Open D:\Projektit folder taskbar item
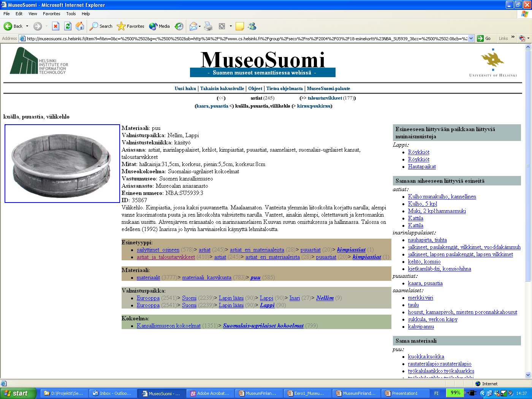The width and height of the screenshot is (532, 399). 64,393
